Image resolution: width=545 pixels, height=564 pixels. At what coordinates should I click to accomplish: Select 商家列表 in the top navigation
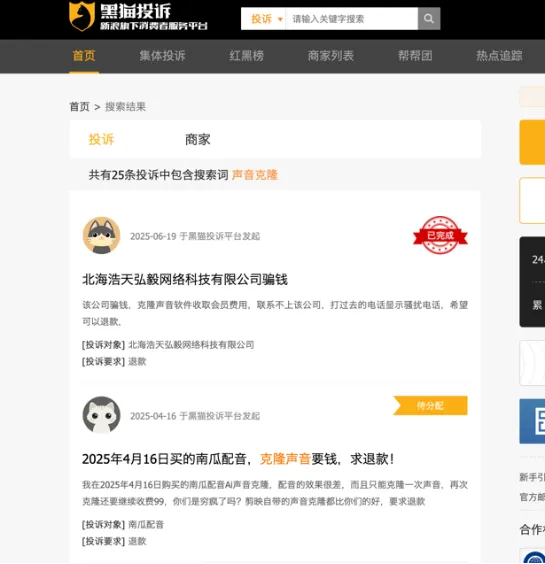tap(331, 56)
